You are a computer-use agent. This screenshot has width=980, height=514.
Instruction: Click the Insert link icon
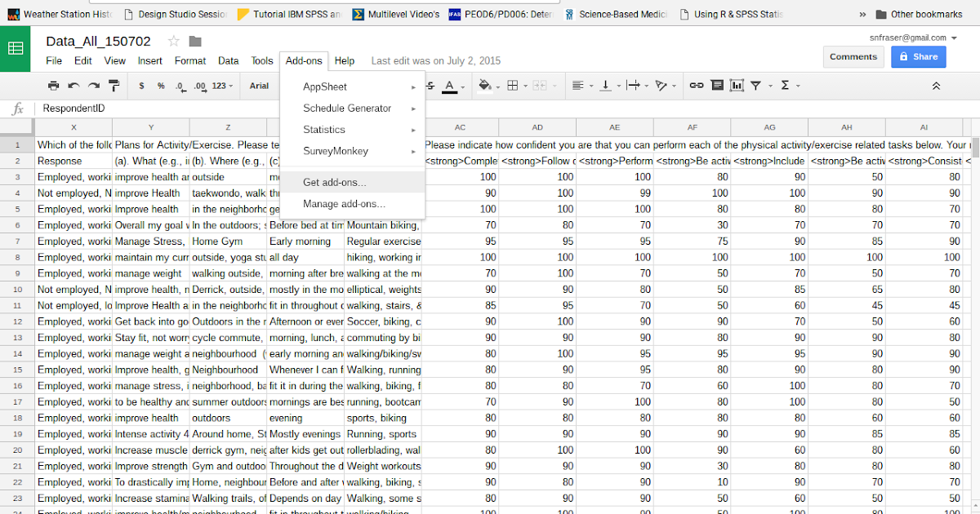click(696, 85)
